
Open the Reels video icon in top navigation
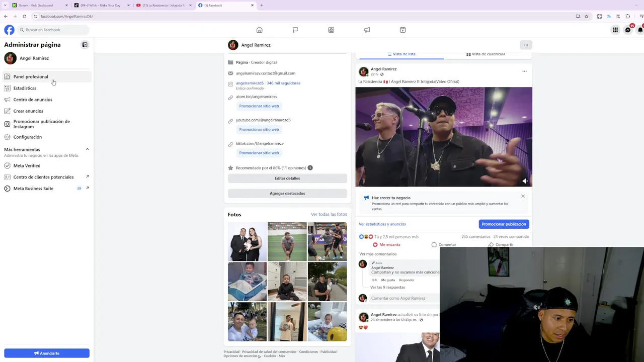point(403,30)
